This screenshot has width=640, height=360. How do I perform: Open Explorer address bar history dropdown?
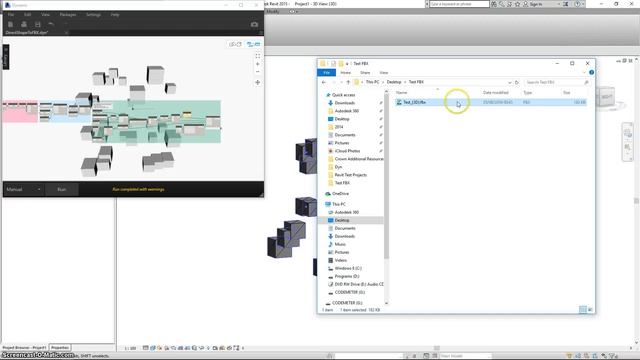click(x=509, y=82)
